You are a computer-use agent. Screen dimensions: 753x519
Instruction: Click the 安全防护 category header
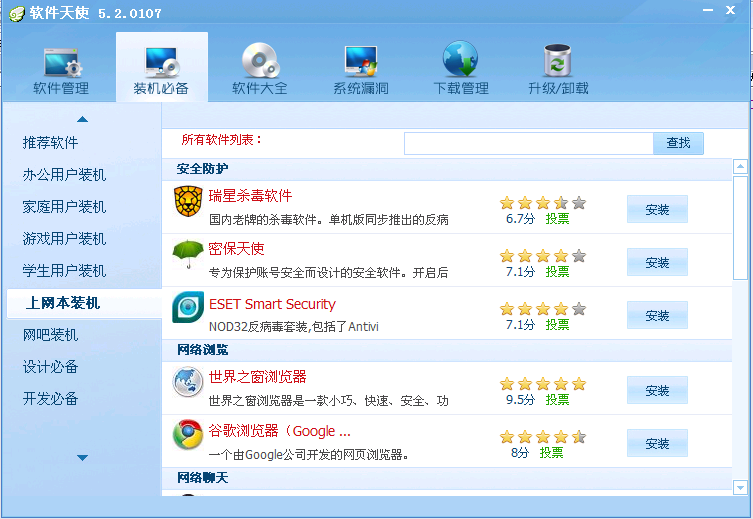point(202,169)
